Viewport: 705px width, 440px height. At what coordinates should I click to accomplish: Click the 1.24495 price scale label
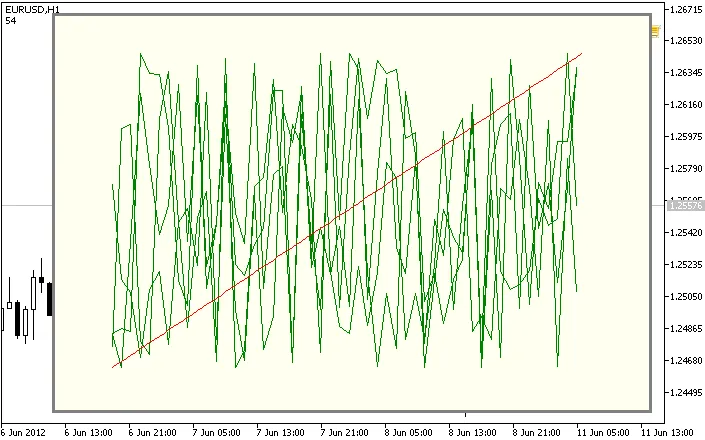click(686, 393)
